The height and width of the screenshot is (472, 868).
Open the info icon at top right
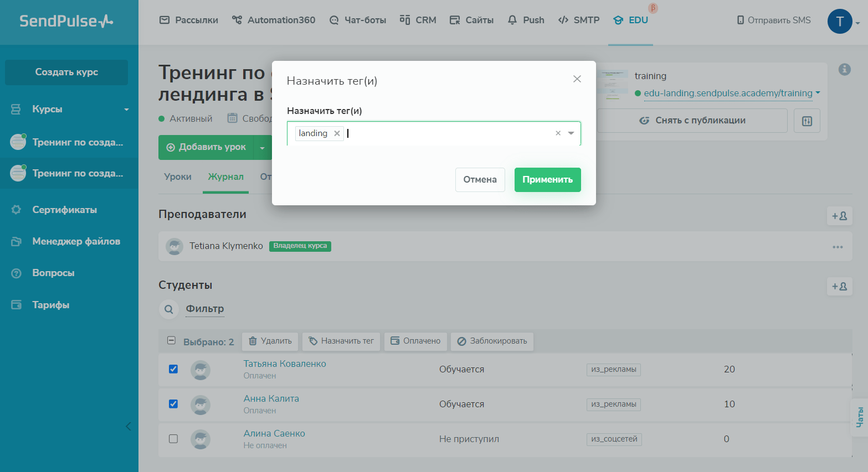(844, 69)
